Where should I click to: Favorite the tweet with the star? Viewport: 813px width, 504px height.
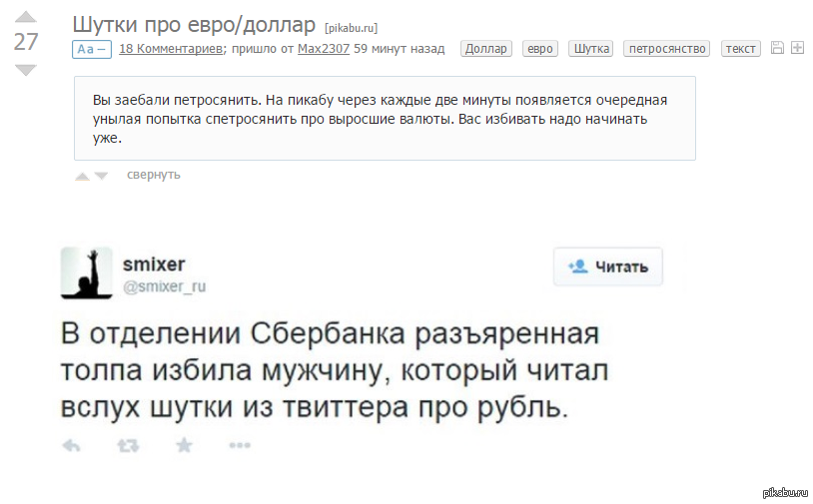tap(184, 445)
